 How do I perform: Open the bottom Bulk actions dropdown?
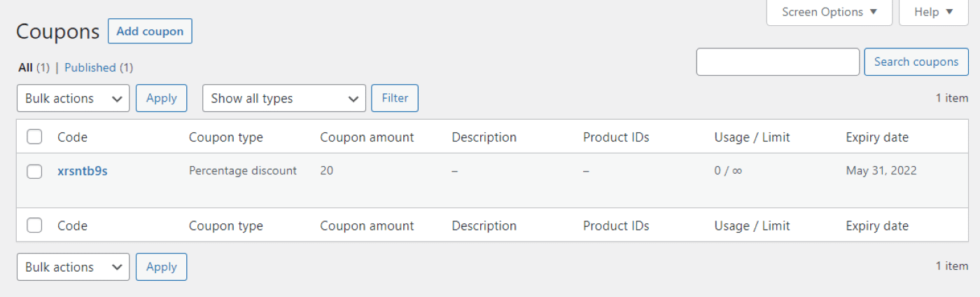(73, 267)
